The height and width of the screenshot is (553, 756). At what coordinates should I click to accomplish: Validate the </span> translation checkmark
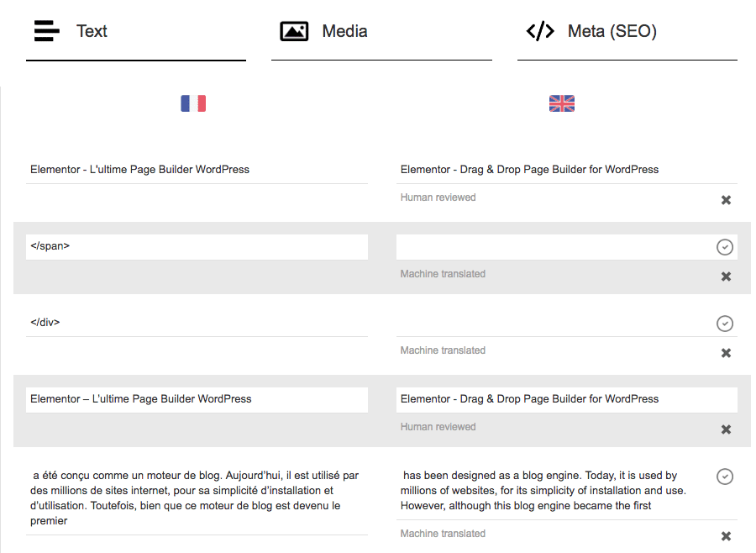725,247
